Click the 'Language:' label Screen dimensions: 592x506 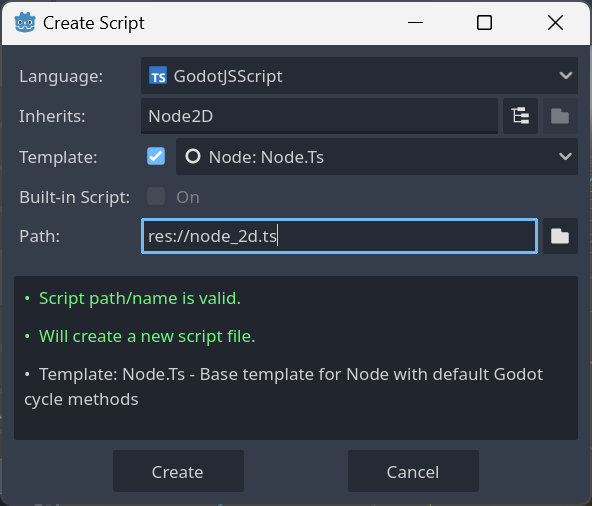[61, 76]
